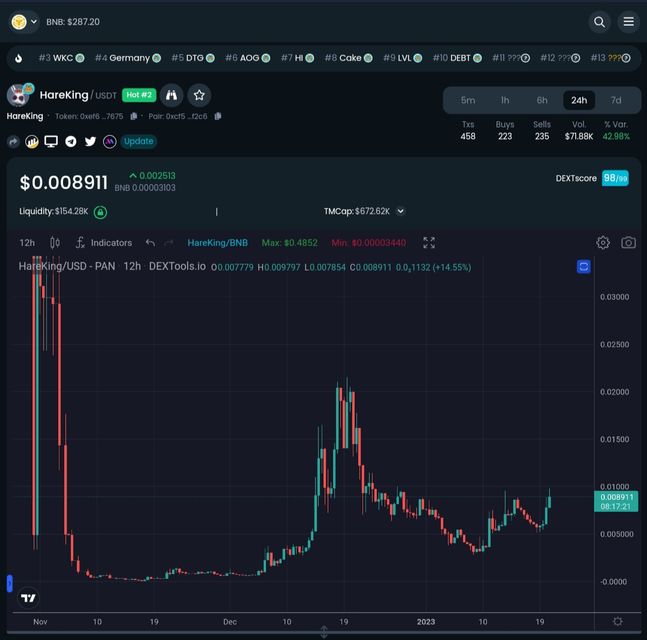647x640 pixels.
Task: Open hot pair #3 WKC
Action: tap(61, 58)
